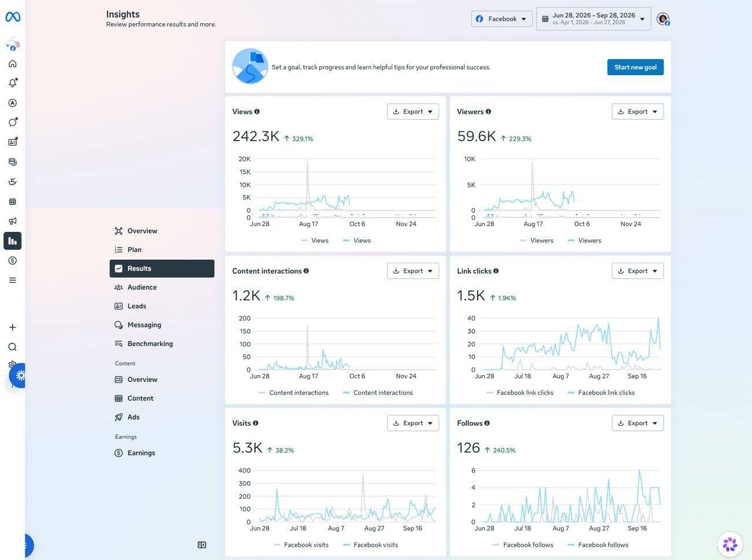Click the Link clicks info icon
The width and height of the screenshot is (752, 560).
(x=496, y=271)
